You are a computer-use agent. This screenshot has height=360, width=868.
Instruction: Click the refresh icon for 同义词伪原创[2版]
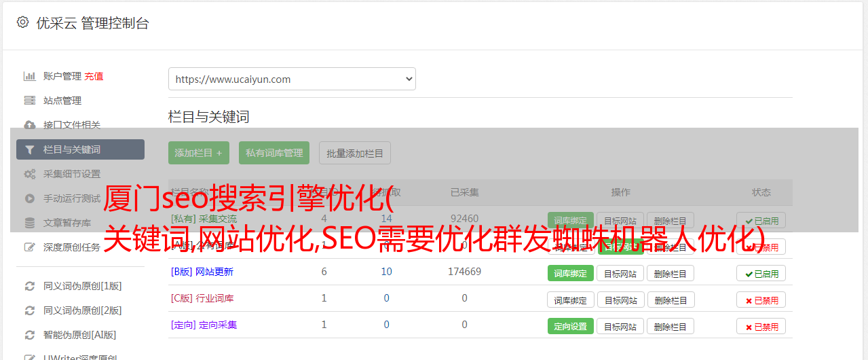click(30, 310)
